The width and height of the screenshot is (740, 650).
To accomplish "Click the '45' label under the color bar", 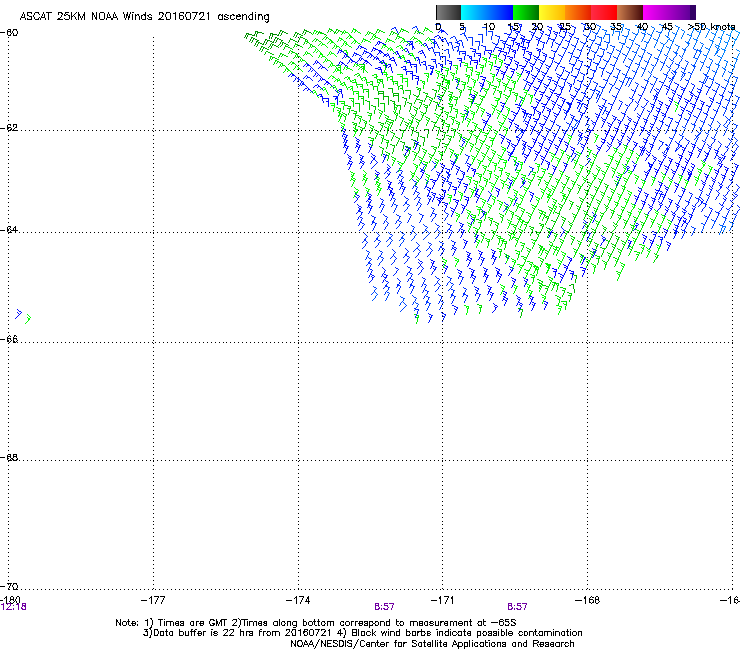I will [x=667, y=27].
